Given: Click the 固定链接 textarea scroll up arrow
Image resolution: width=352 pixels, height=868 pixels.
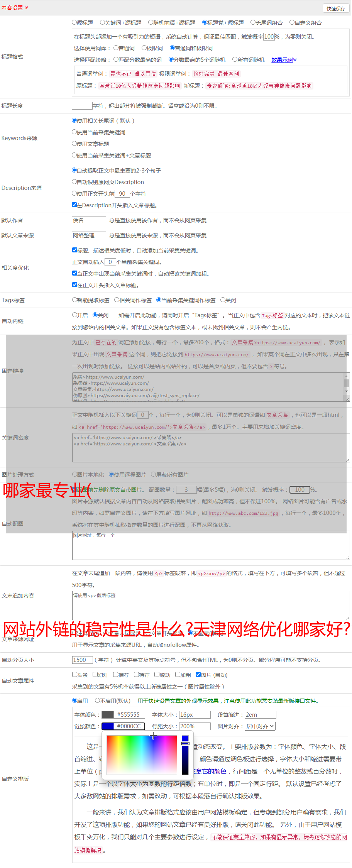Looking at the screenshot, I should pyautogui.click(x=347, y=376).
